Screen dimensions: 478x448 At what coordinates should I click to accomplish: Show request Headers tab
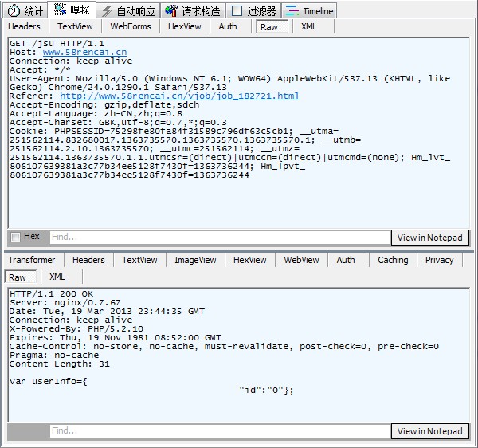click(x=24, y=26)
